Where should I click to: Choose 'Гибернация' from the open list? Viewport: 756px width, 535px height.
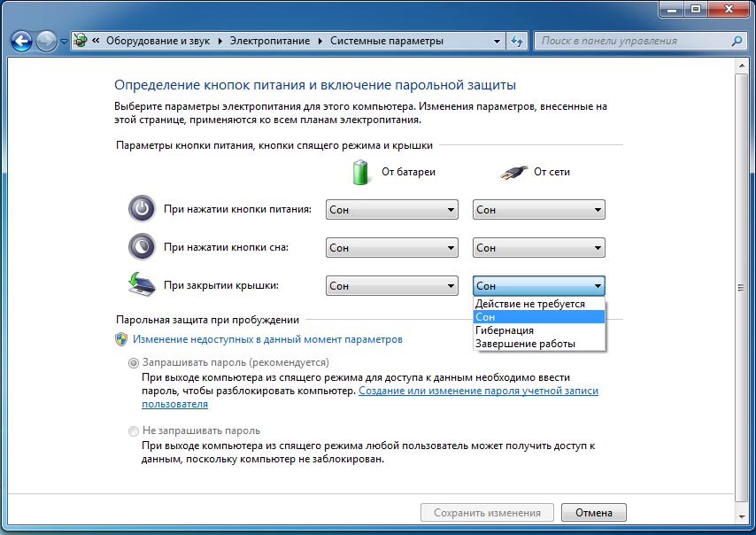click(505, 330)
